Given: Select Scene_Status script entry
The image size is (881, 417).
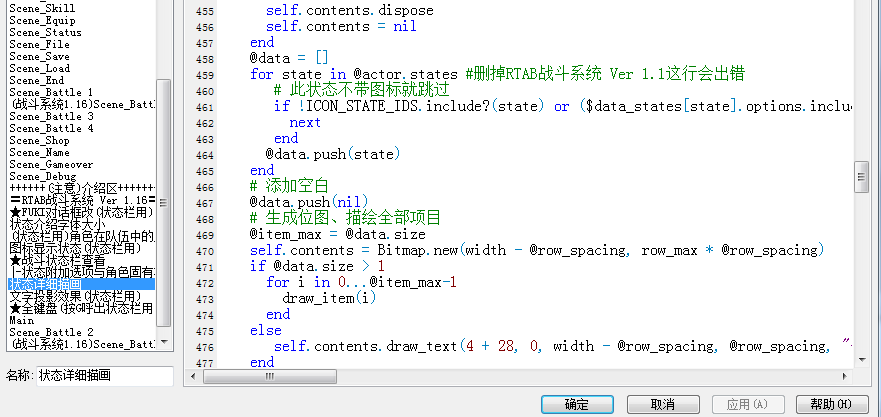Looking at the screenshot, I should click(x=46, y=33).
